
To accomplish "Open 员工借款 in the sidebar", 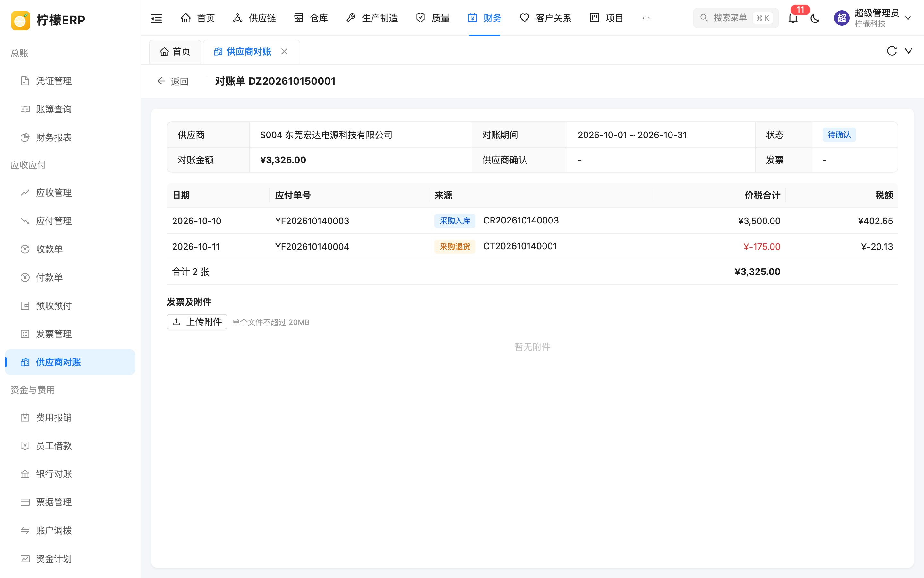I will pos(70,446).
